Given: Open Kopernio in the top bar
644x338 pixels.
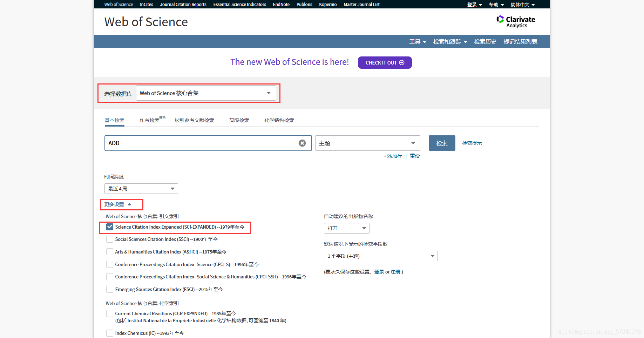Looking at the screenshot, I should (x=328, y=5).
